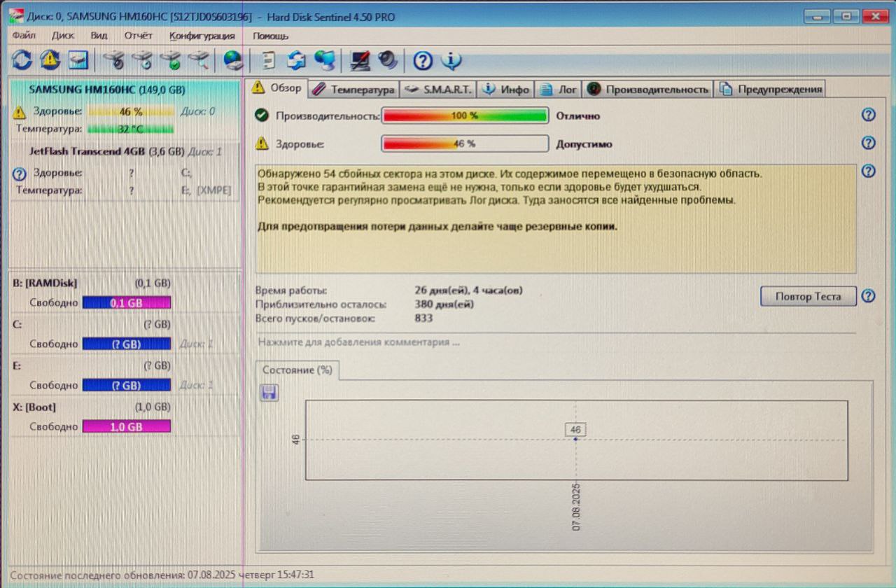Click help icon beside the bad sectors description
Viewport: 896px width, 588px height.
click(869, 171)
